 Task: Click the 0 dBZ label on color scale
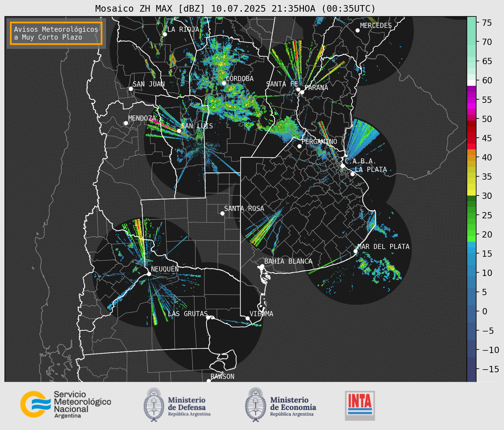point(485,311)
